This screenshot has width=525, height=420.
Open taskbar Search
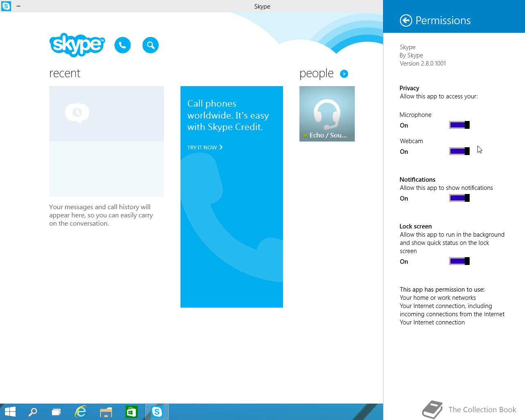pyautogui.click(x=33, y=412)
